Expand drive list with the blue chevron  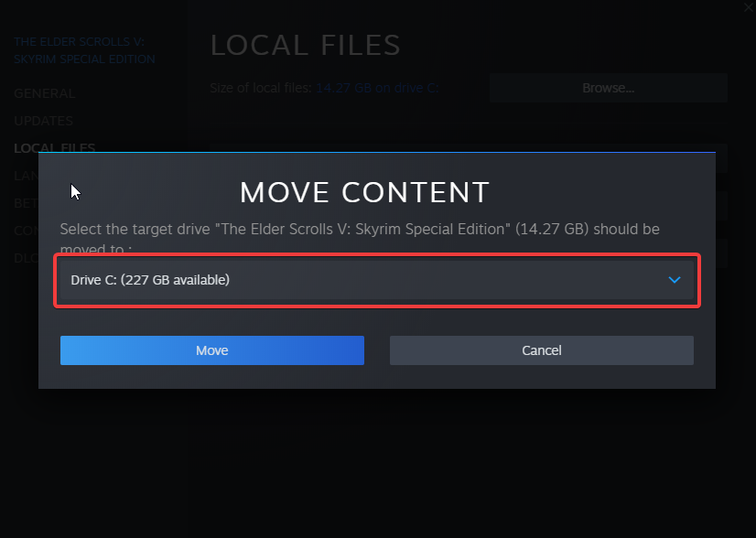pos(675,280)
